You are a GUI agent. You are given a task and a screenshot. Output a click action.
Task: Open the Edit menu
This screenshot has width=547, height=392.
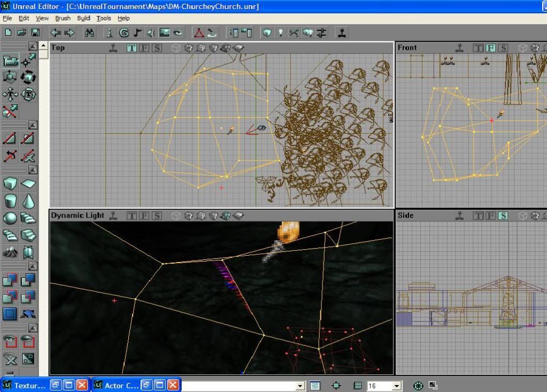24,18
